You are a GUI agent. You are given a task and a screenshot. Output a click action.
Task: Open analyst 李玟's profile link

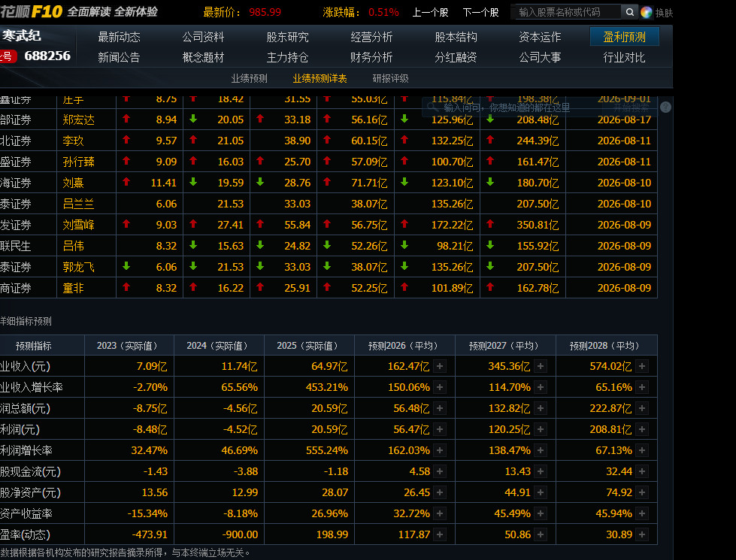(73, 141)
